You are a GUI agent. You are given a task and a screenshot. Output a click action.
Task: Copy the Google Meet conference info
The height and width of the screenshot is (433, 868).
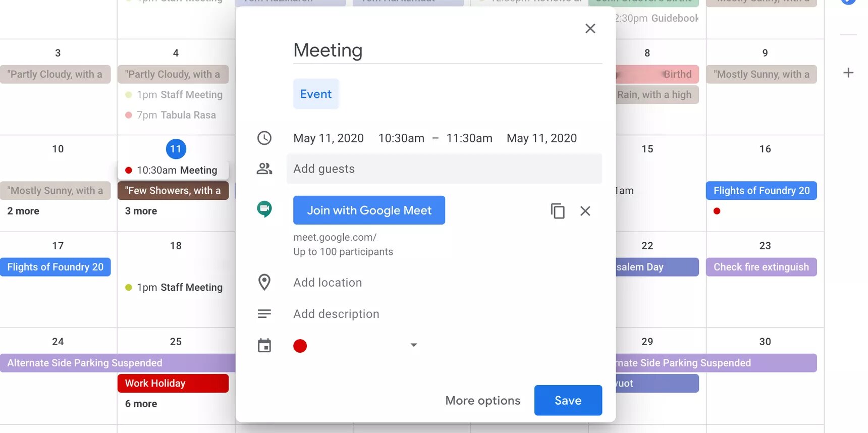pos(557,211)
